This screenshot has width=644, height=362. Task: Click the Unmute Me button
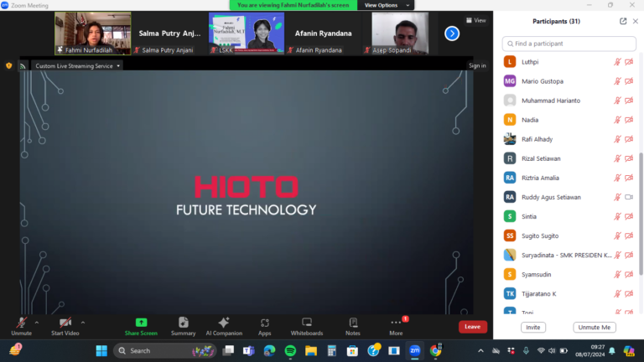[595, 327]
